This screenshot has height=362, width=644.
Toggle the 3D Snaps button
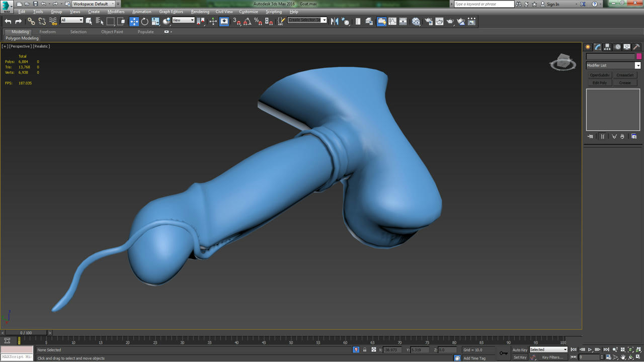[236, 21]
